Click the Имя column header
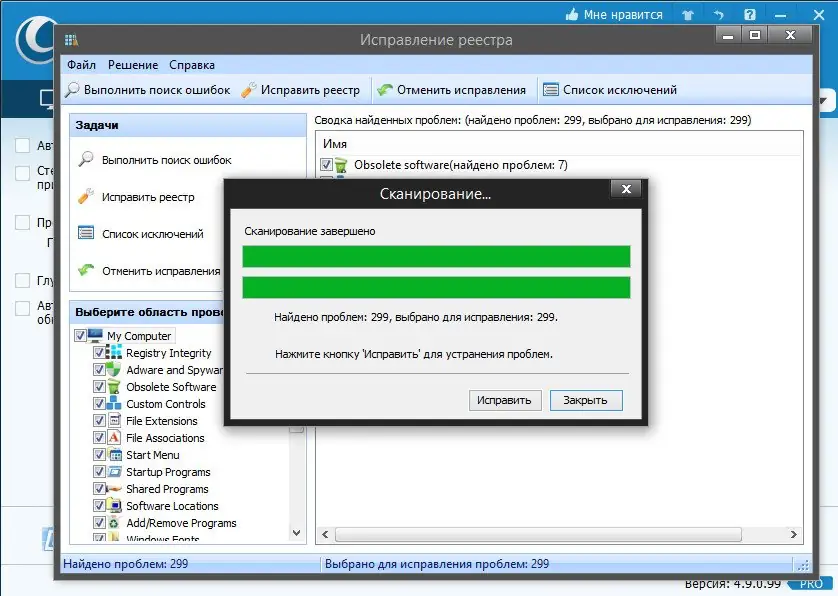The width and height of the screenshot is (838, 596). coord(335,144)
